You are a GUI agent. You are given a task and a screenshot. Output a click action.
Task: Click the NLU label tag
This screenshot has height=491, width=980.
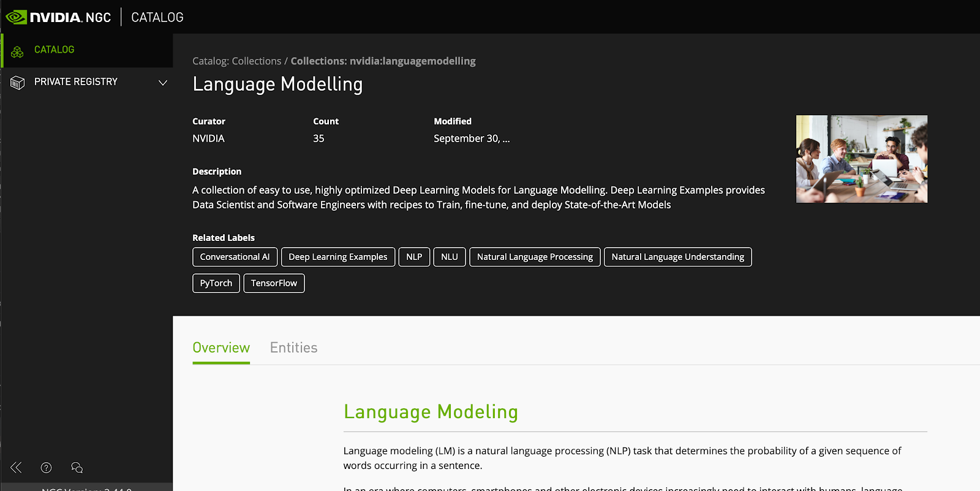coord(449,257)
